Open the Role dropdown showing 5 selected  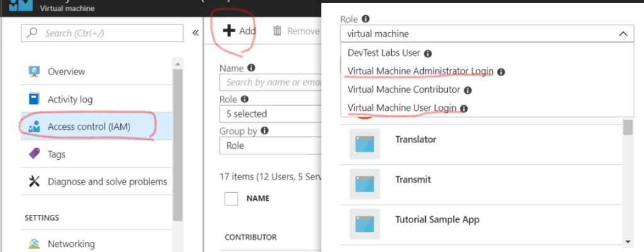[270, 113]
